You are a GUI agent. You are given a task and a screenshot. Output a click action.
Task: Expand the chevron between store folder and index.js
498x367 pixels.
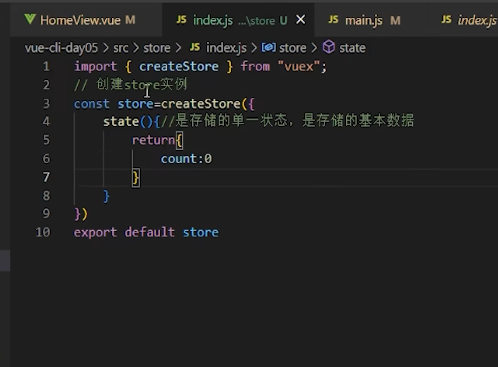(178, 48)
